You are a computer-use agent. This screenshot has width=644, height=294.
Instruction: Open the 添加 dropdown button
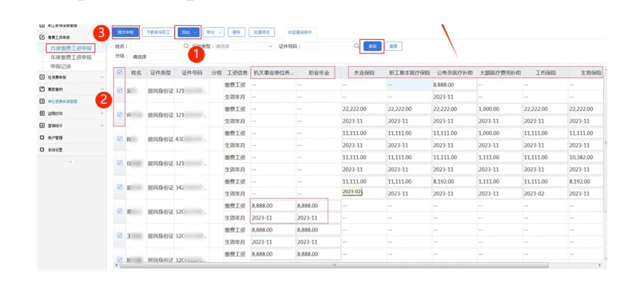[188, 32]
